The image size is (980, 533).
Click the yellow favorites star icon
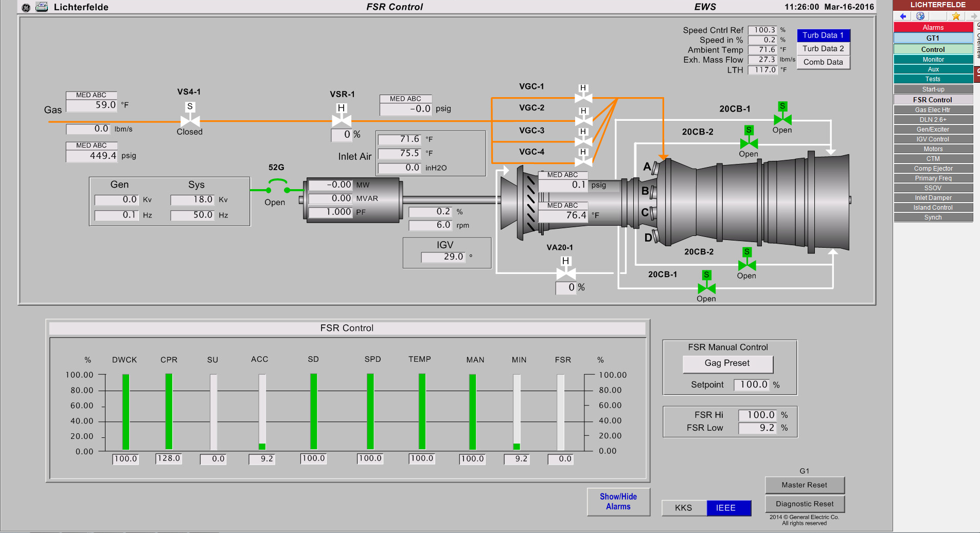click(x=956, y=16)
